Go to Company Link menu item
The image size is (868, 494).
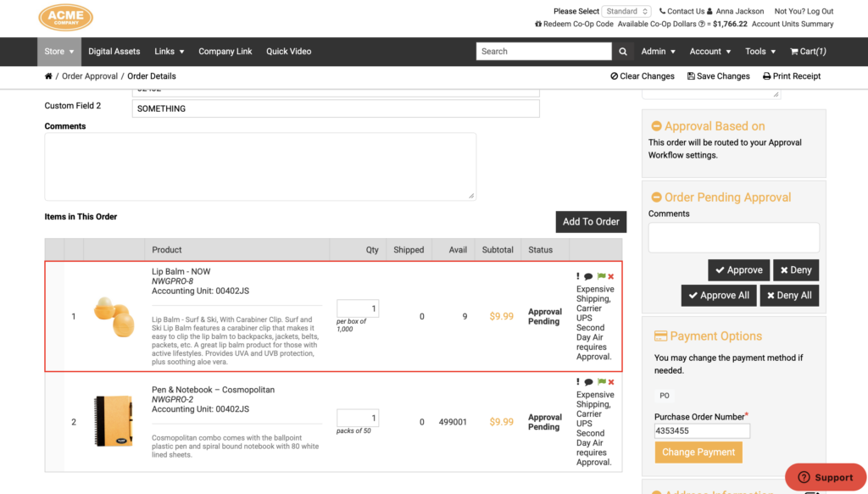[x=225, y=52]
